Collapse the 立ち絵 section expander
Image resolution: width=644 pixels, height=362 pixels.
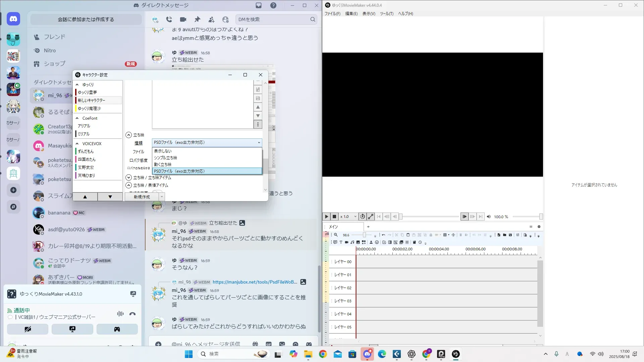(x=128, y=135)
